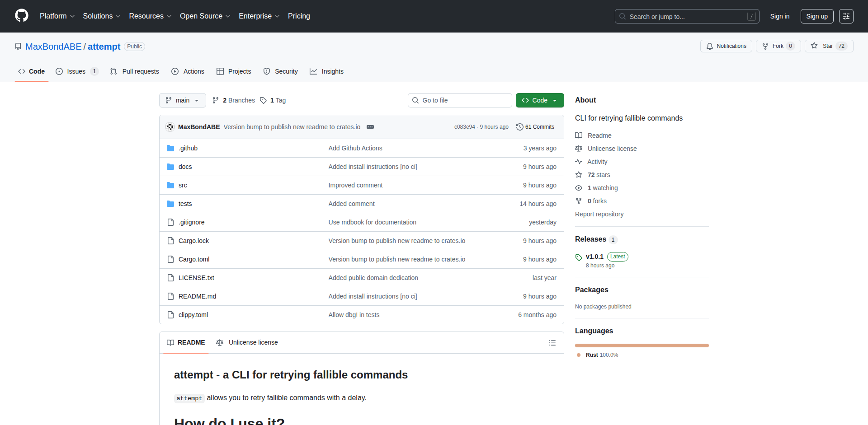
Task: Open the command palette icon in header
Action: coord(846,16)
